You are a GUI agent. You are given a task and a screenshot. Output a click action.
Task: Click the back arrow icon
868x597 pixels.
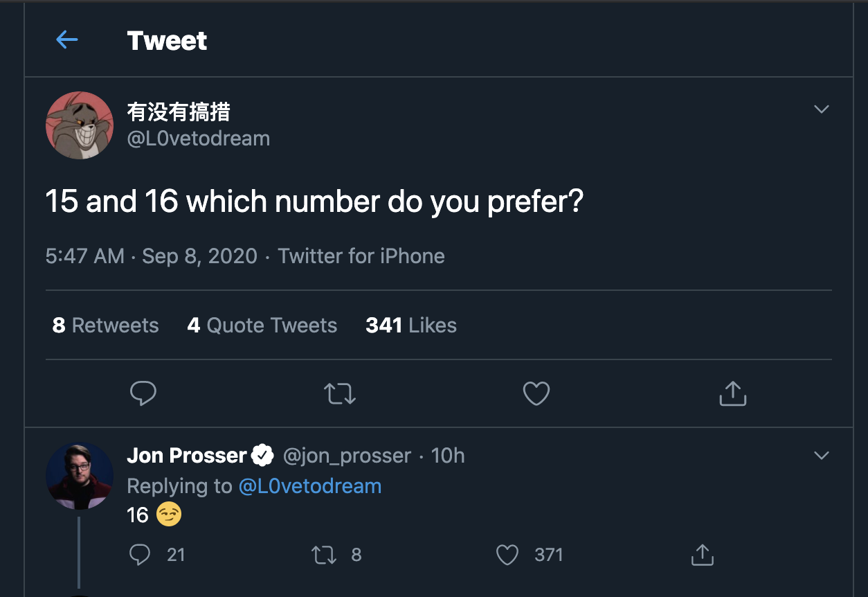point(66,39)
